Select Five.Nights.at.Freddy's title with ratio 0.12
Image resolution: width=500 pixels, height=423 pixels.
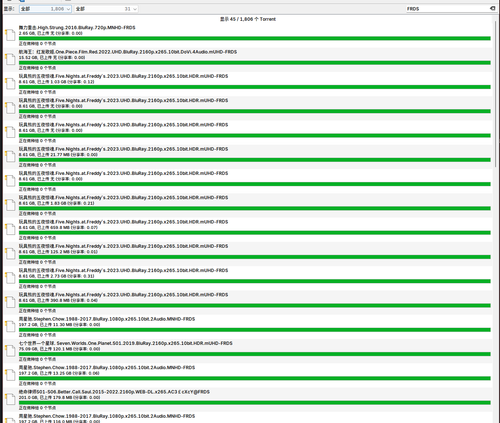(x=123, y=76)
